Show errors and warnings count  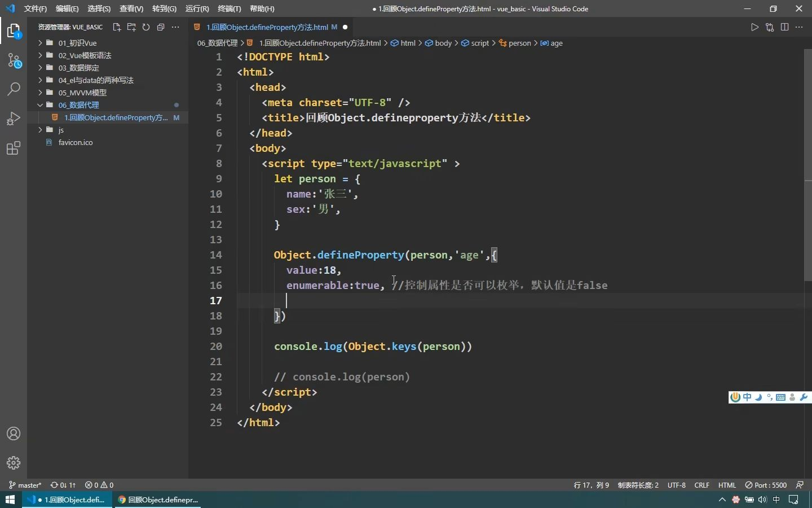click(99, 485)
